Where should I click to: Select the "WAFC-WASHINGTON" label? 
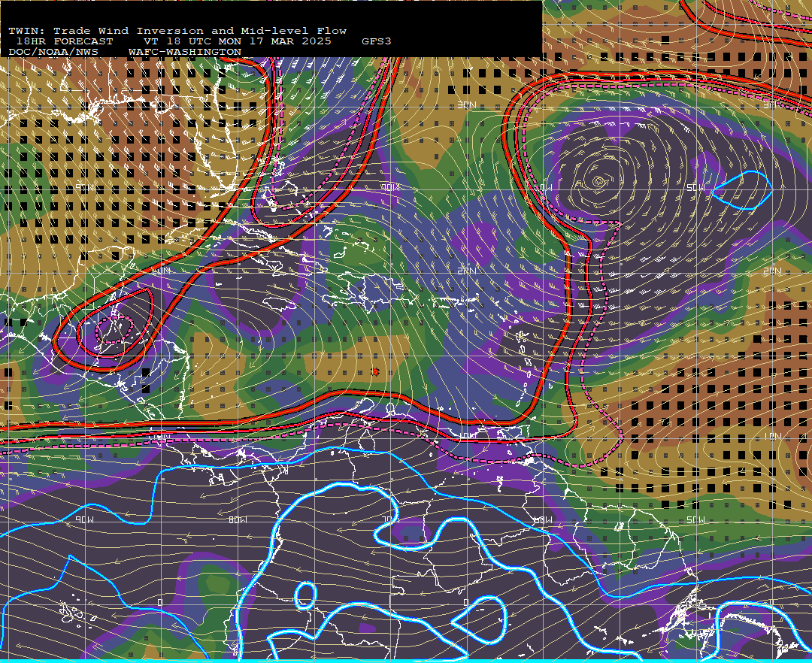(185, 53)
